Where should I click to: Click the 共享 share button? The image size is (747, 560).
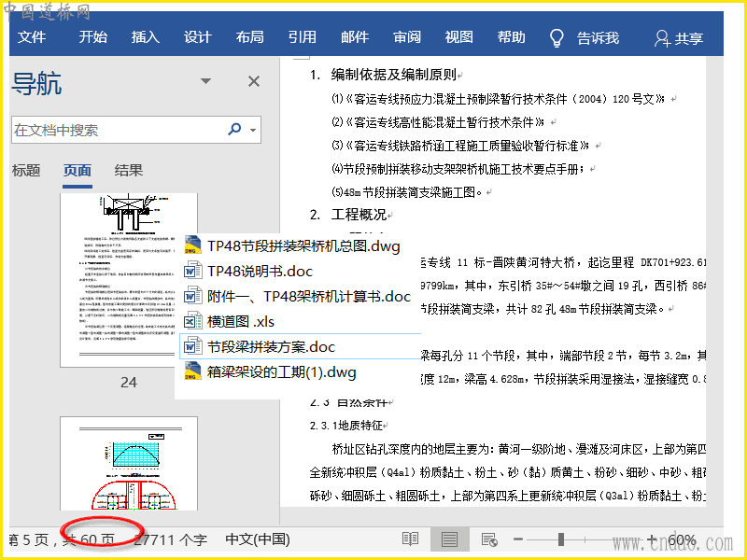679,38
